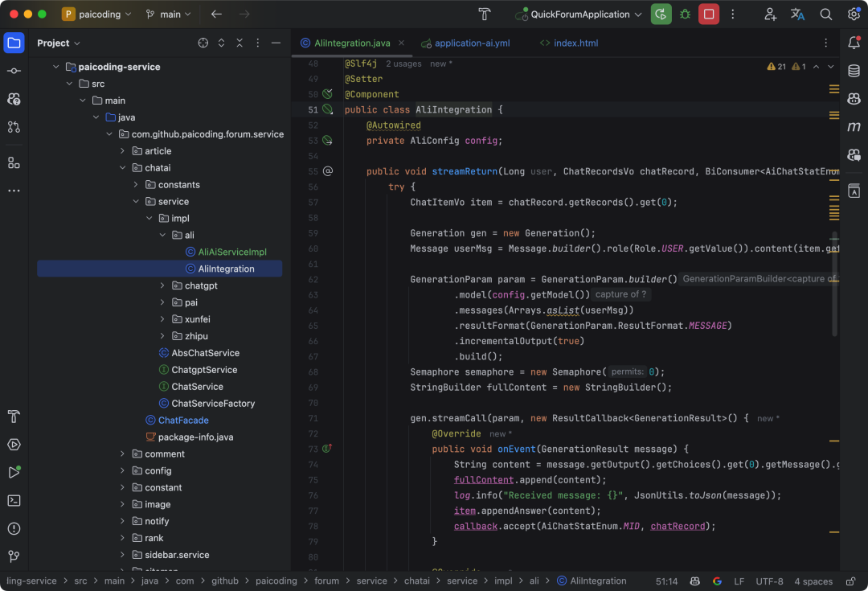Screen dimensions: 868x591
Task: Switch to the index.html tab
Action: point(575,43)
